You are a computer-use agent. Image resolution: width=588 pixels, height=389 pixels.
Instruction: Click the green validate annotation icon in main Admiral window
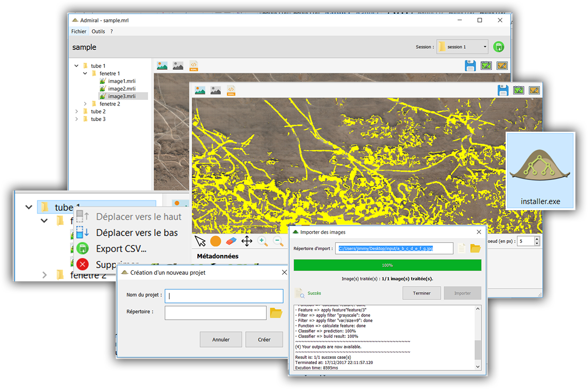point(486,65)
